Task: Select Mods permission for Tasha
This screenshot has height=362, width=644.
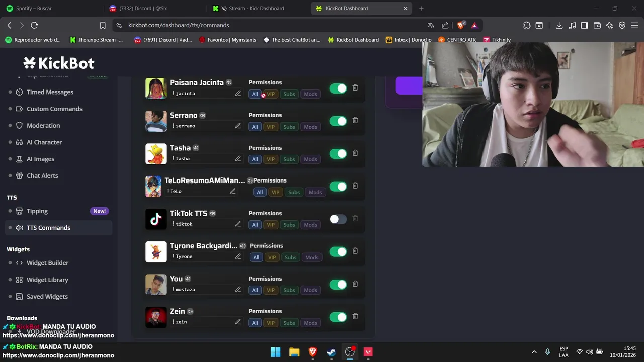Action: pos(310,159)
